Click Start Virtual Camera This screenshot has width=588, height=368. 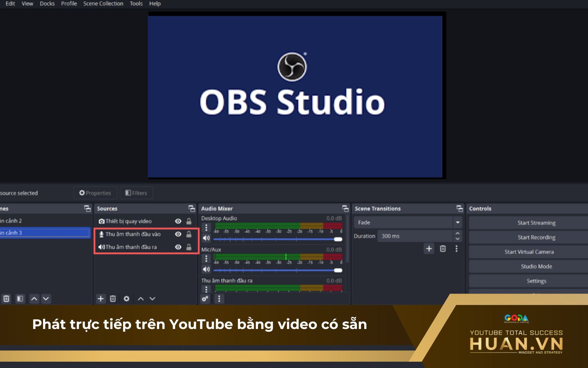click(x=528, y=252)
